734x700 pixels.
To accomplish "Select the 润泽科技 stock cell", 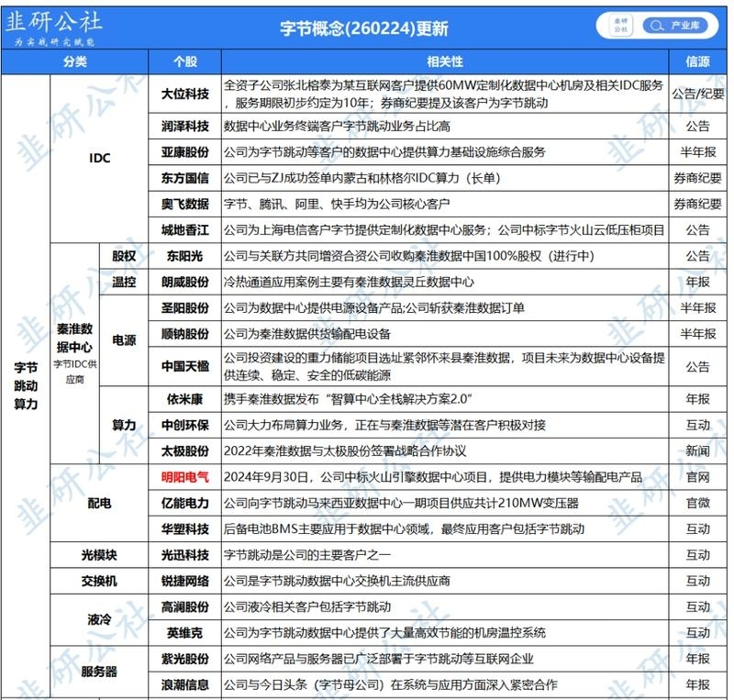I will (185, 127).
